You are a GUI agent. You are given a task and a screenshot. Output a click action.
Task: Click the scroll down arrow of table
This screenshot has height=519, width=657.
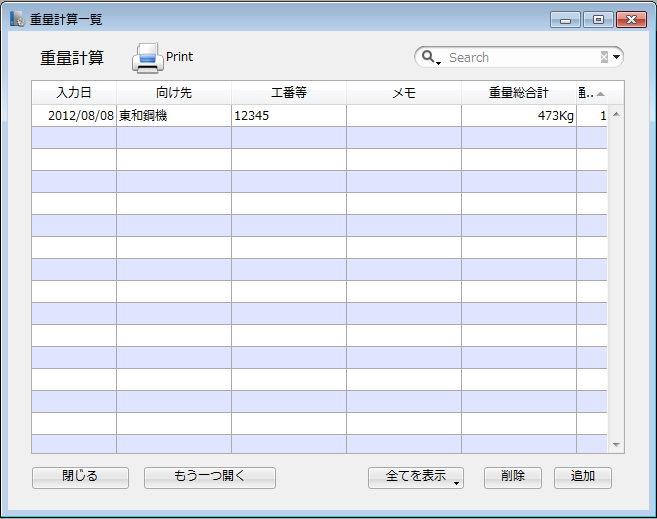pyautogui.click(x=616, y=445)
